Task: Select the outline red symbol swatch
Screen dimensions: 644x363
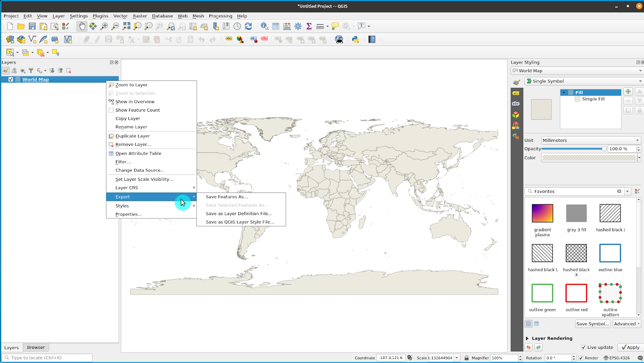Action: (x=576, y=293)
